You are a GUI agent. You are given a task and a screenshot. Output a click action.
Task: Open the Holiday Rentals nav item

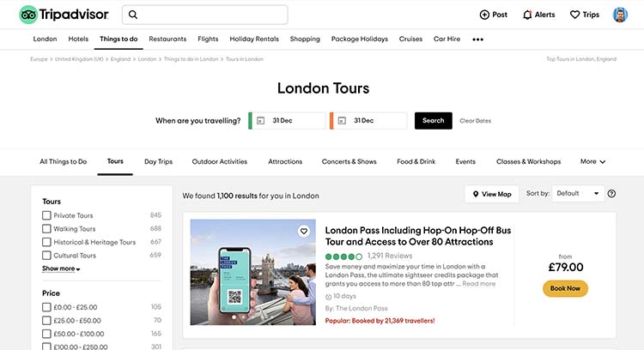pos(254,39)
